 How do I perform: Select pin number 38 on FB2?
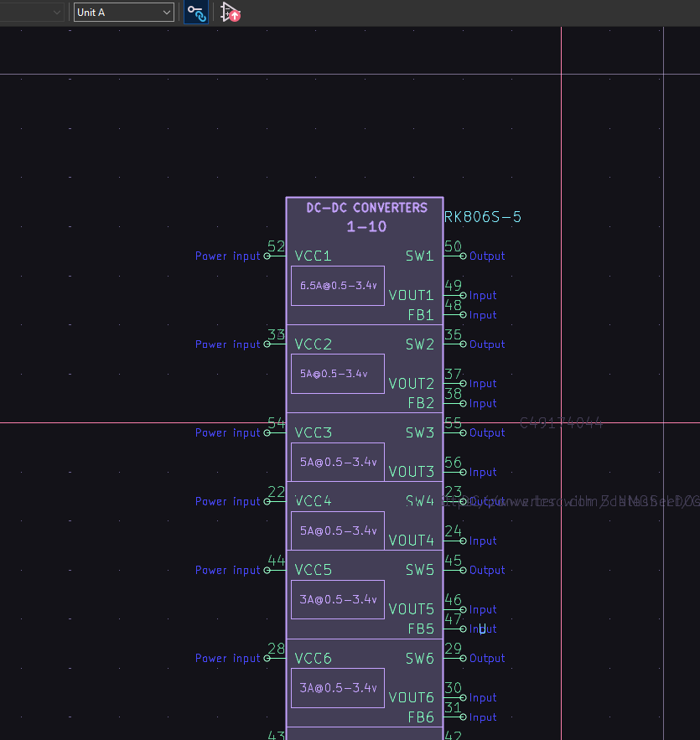pos(454,394)
